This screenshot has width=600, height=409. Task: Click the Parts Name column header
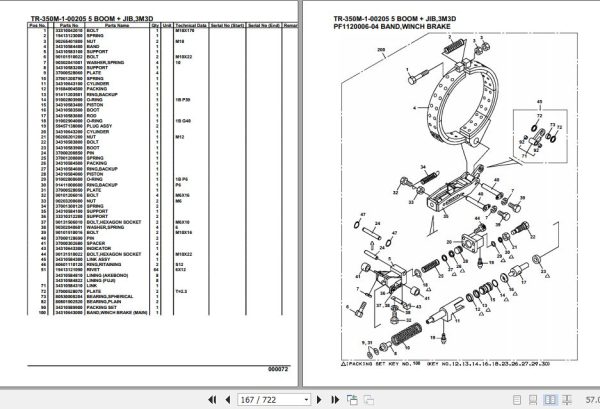pyautogui.click(x=117, y=25)
